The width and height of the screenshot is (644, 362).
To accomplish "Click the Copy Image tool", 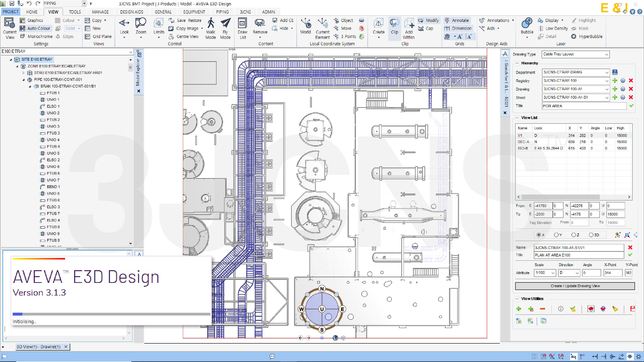I will click(187, 29).
